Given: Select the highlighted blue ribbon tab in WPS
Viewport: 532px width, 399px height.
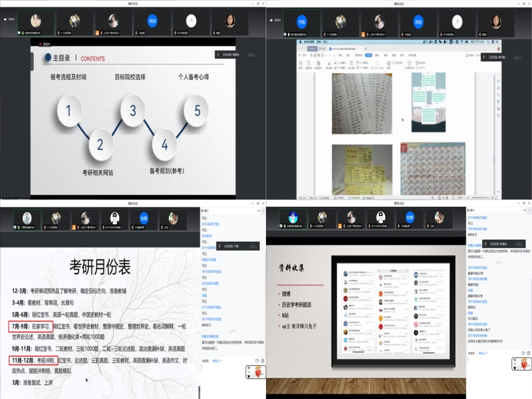Looking at the screenshot, I should tap(368, 55).
